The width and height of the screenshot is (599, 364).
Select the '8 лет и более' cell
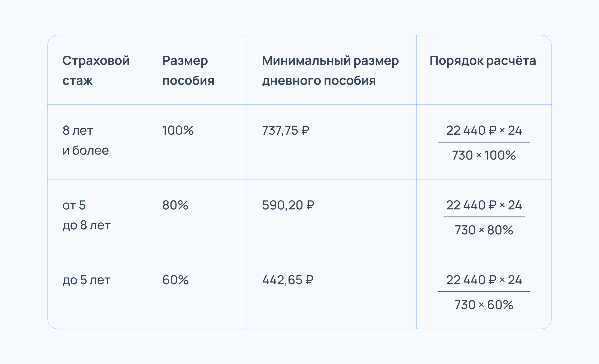coord(86,140)
